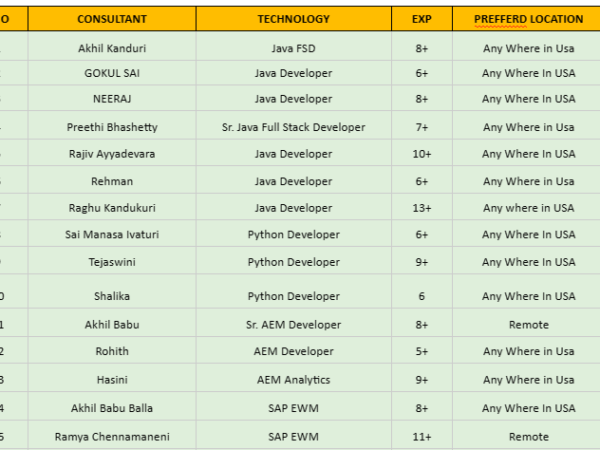The image size is (600, 450).
Task: Click the TECHNOLOGY column header
Action: (293, 19)
